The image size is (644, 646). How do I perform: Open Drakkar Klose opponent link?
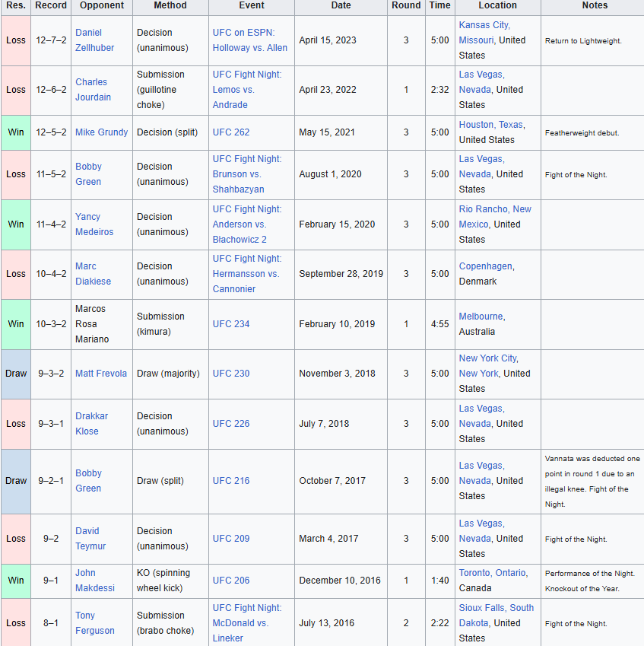pyautogui.click(x=91, y=424)
